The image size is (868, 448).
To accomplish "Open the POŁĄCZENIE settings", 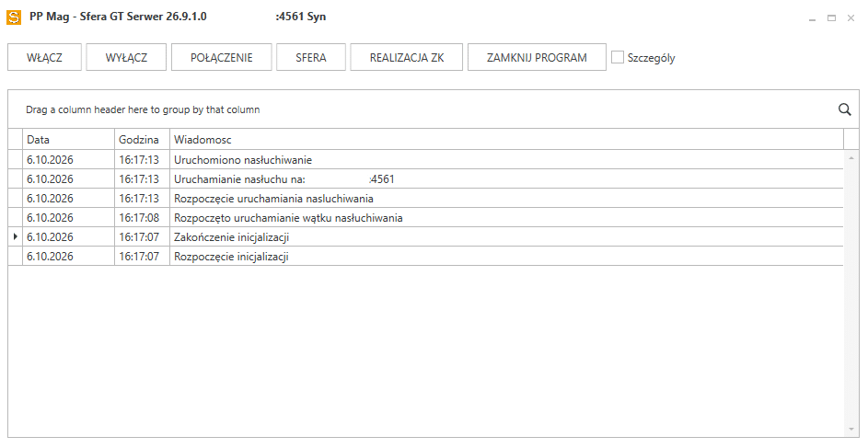I will click(x=222, y=58).
